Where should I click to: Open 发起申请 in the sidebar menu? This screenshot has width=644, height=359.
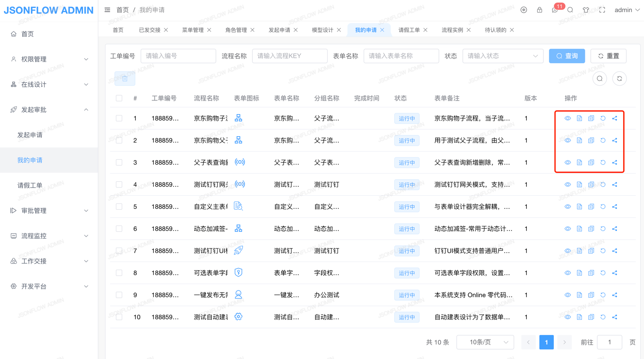pos(30,135)
